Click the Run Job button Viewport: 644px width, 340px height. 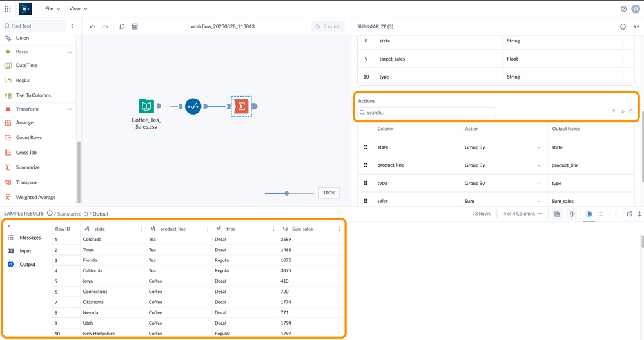[x=328, y=26]
